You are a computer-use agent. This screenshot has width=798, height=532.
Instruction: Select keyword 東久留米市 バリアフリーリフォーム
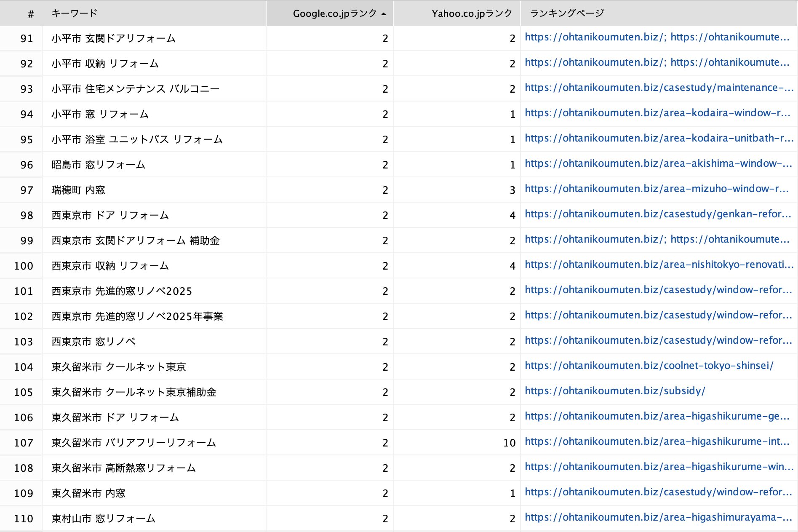pyautogui.click(x=133, y=443)
